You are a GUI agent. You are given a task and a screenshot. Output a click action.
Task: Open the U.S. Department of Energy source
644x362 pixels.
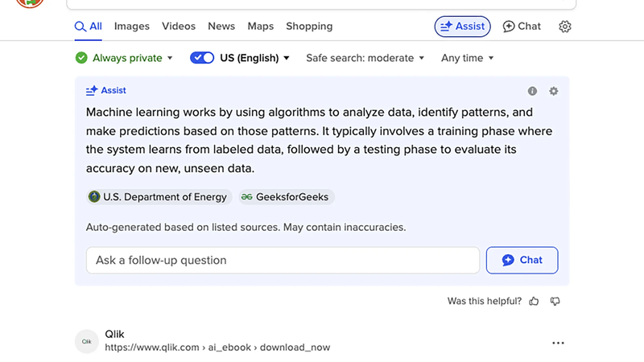(159, 196)
